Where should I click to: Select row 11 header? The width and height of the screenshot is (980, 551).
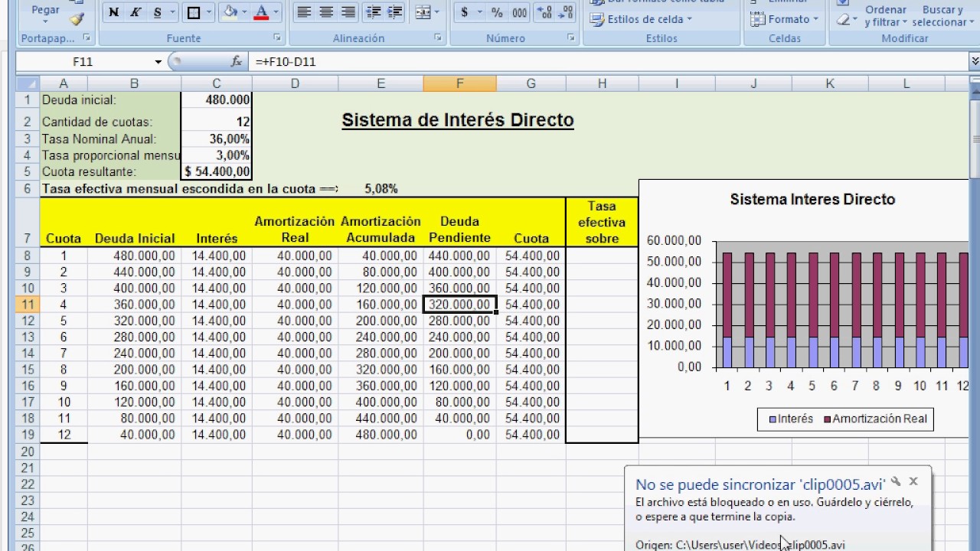(x=28, y=305)
